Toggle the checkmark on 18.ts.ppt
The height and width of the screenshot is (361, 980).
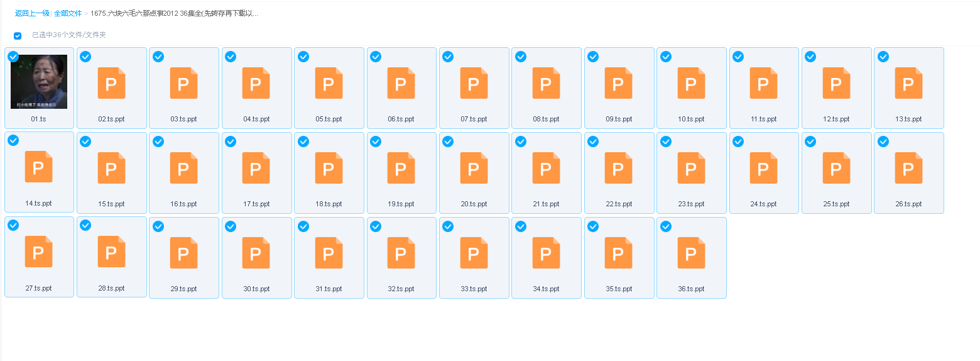[303, 142]
